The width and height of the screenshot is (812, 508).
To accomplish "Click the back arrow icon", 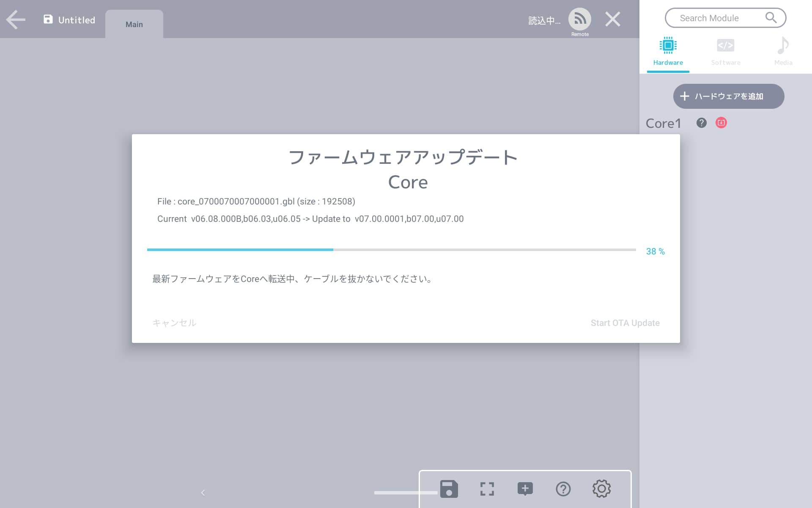I will (16, 19).
